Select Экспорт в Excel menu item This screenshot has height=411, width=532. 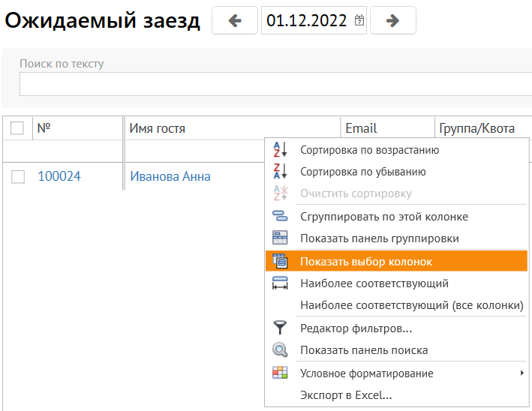(346, 395)
